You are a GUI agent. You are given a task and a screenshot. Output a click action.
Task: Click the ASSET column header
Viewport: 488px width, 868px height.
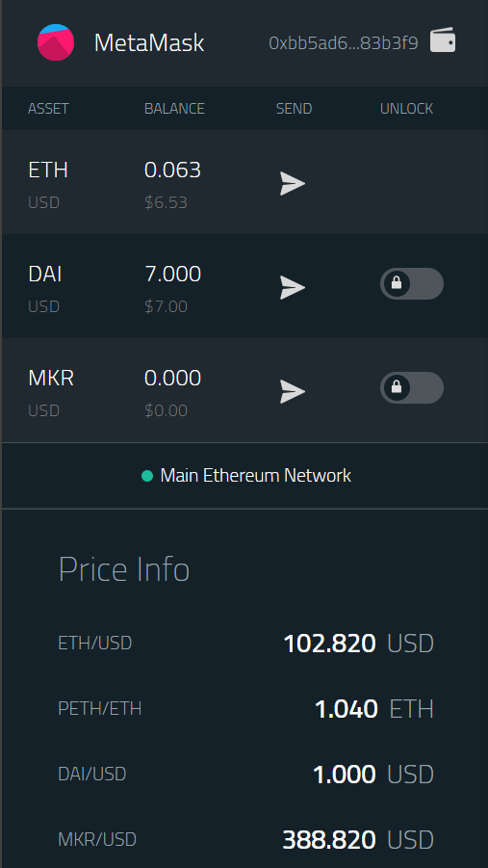(x=49, y=109)
